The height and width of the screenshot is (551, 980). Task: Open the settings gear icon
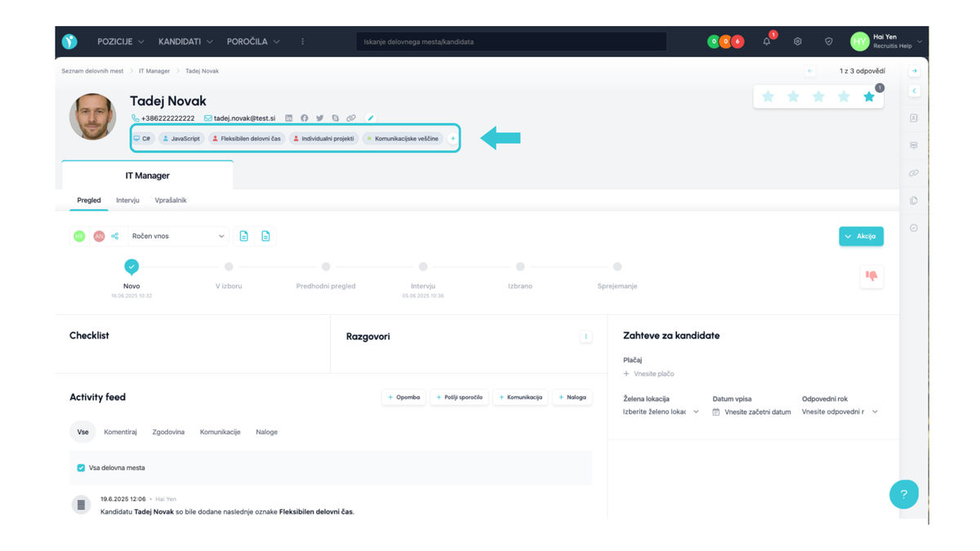(x=798, y=42)
